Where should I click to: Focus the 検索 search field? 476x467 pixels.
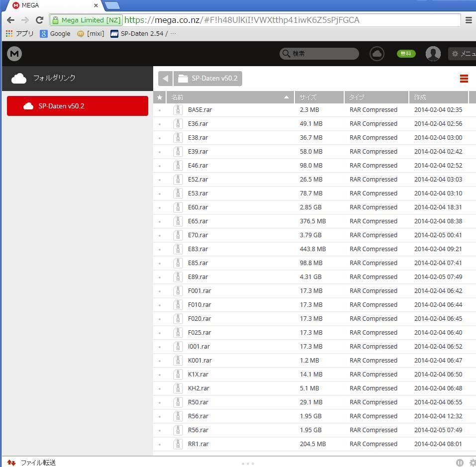point(319,54)
